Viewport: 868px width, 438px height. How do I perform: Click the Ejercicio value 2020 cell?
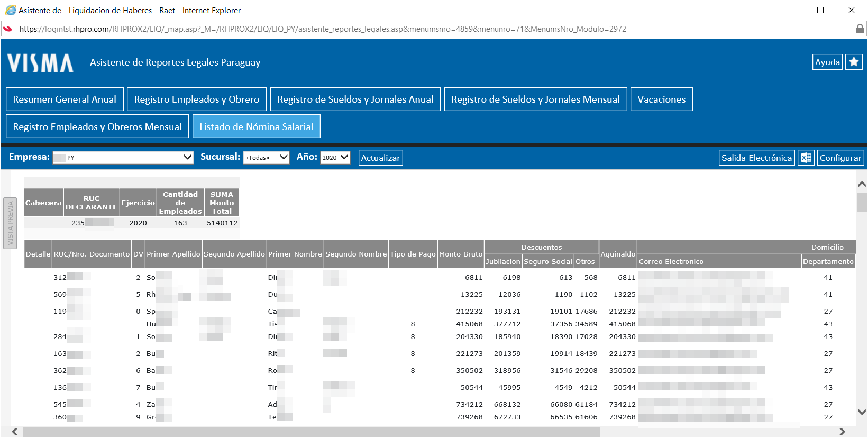[x=138, y=223]
